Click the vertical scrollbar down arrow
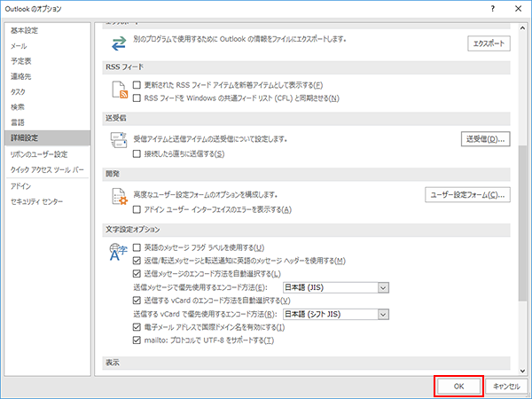This screenshot has height=399, width=532. (x=523, y=366)
